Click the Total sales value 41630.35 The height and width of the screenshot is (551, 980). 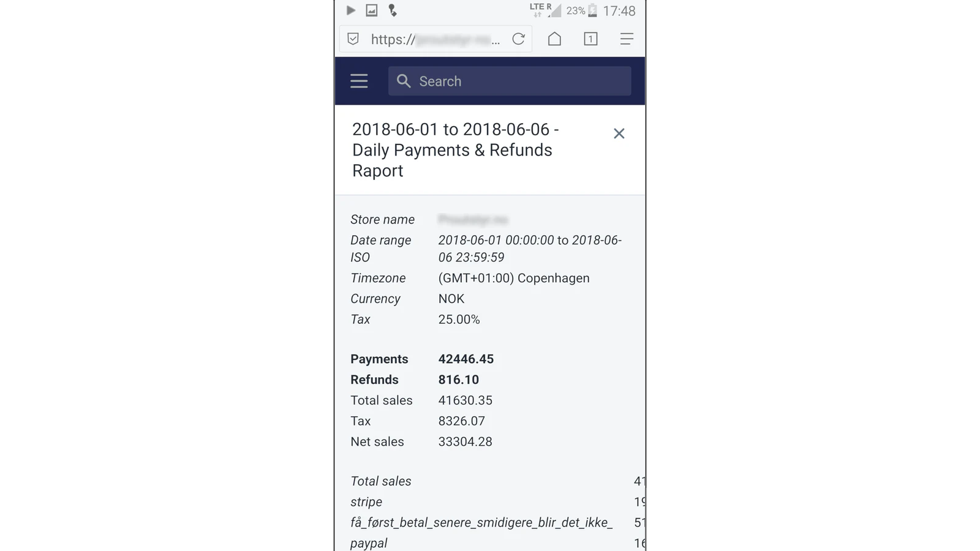coord(465,400)
